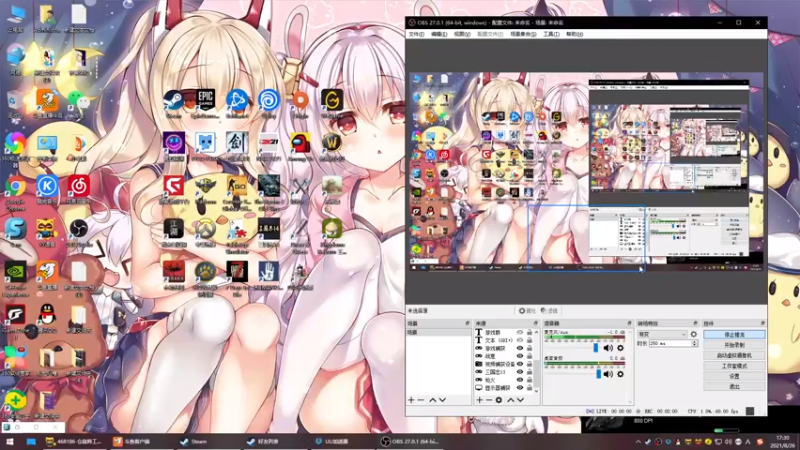This screenshot has height=450, width=800.
Task: Move source up in the sources list
Action: [511, 400]
